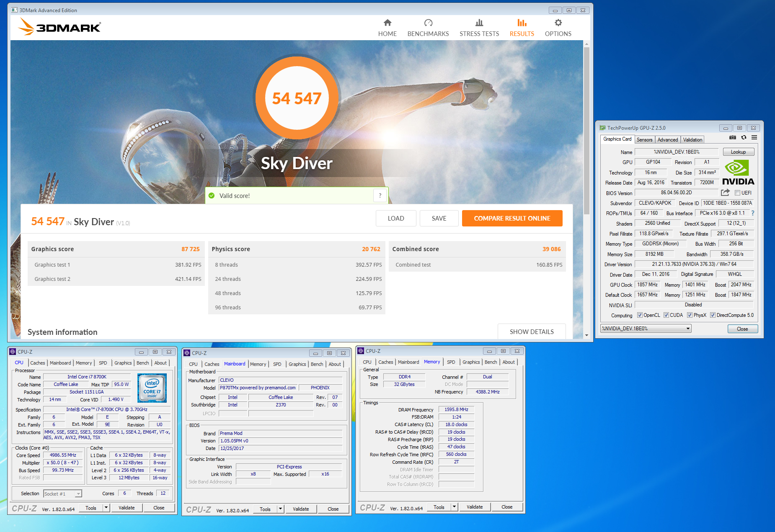Click the Lookup button in GPU-Z

[x=738, y=152]
